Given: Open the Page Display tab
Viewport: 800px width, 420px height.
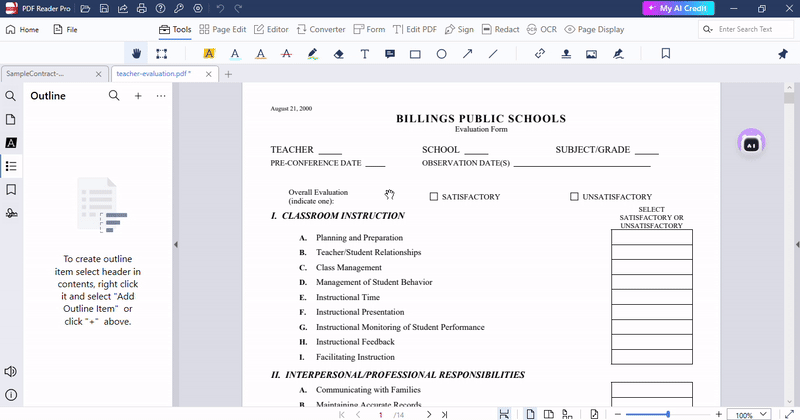Looking at the screenshot, I should [x=594, y=30].
